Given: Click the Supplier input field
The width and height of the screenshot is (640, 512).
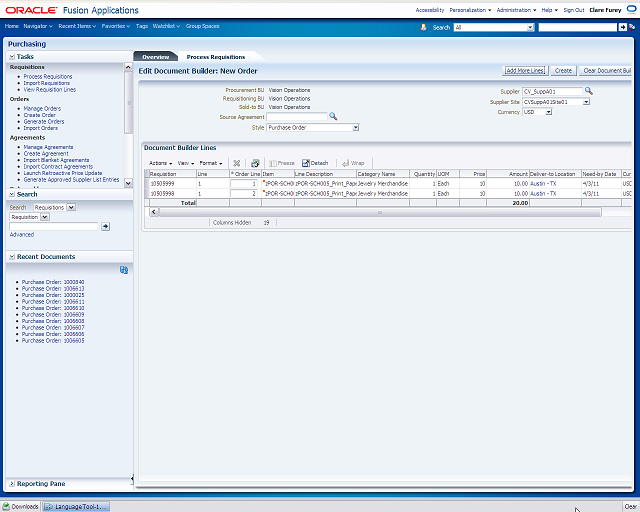Looking at the screenshot, I should click(x=552, y=91).
